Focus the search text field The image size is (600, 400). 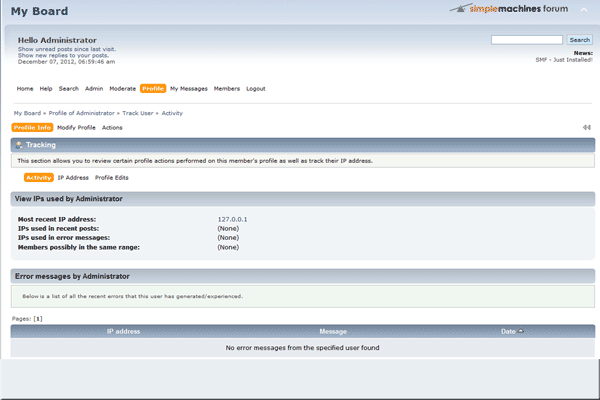(x=527, y=40)
